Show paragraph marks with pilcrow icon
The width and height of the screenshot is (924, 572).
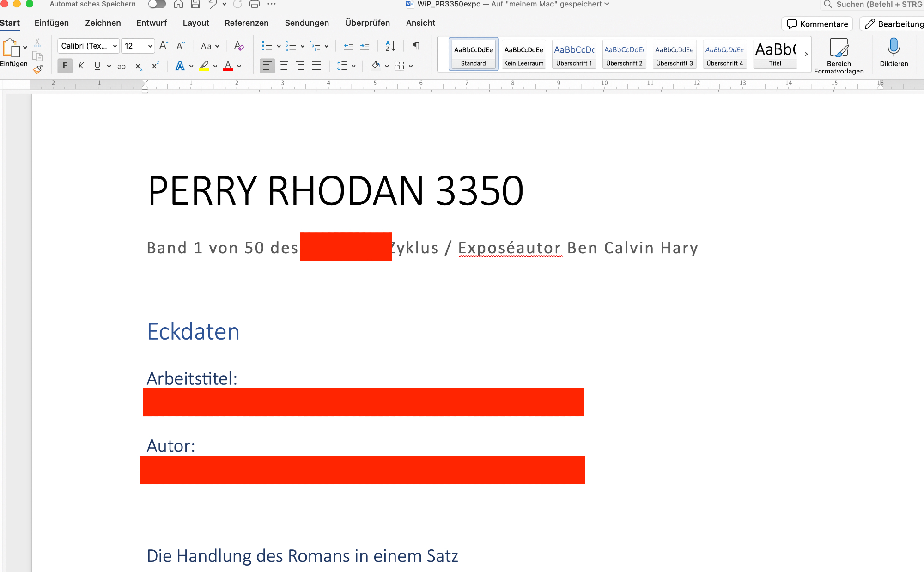tap(416, 46)
